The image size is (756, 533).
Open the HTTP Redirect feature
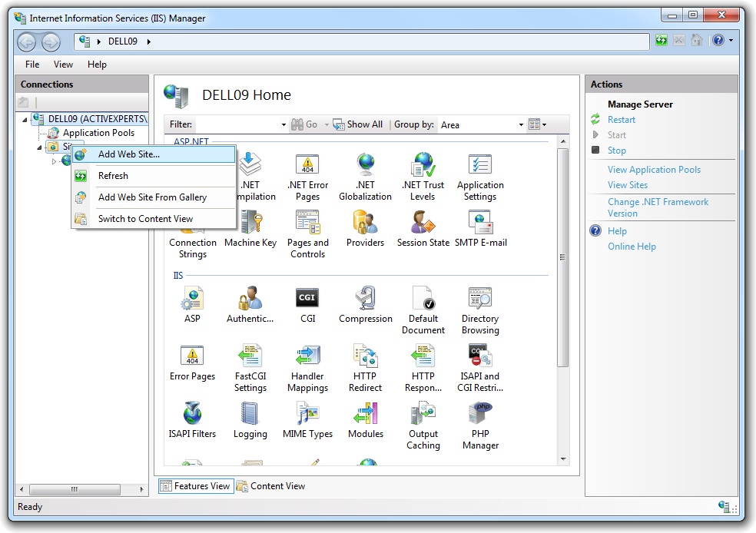click(366, 368)
